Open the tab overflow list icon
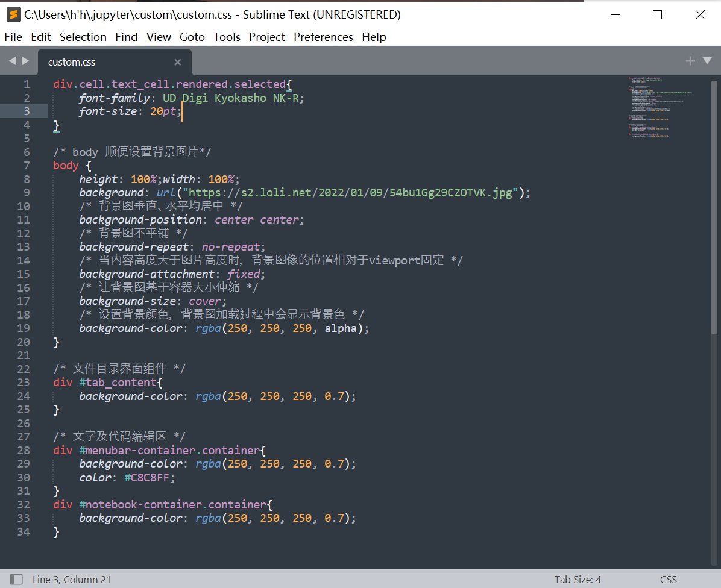 (x=707, y=61)
